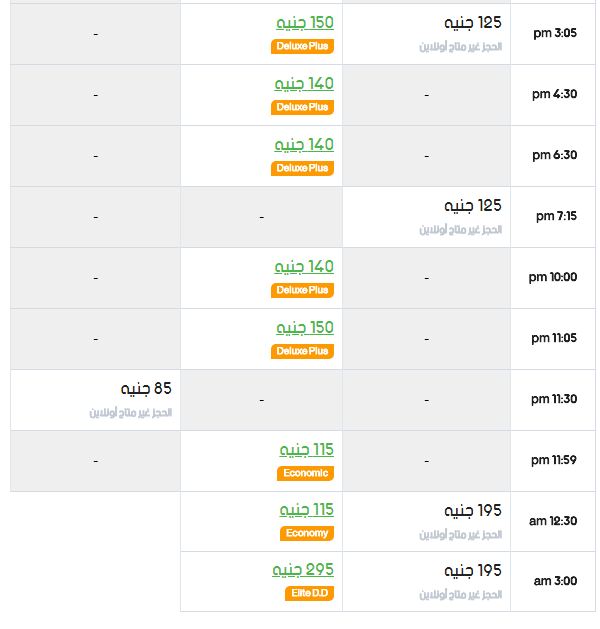Select the 115 EGP Economic fare at 11:59 pm
Screen dimensions: 600x629
(306, 450)
